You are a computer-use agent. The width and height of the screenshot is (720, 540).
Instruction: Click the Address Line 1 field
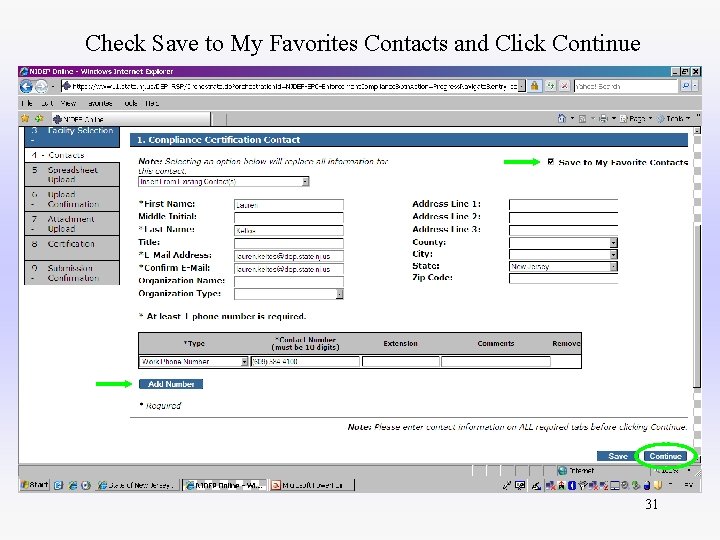coord(563,205)
